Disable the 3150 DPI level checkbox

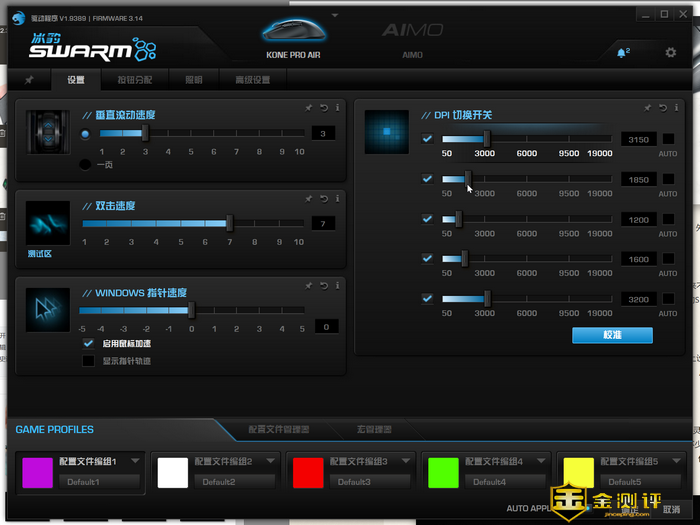click(428, 139)
